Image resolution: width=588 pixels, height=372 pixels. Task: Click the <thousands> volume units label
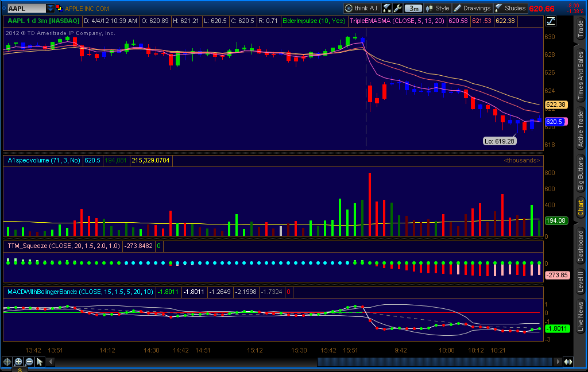[x=521, y=161]
